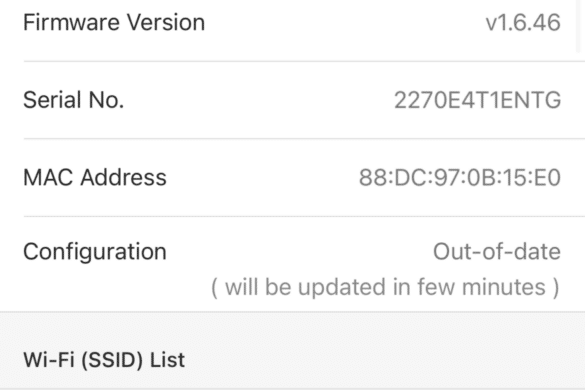Click the divider line below Serial No.
585x390 pixels.
[304, 138]
